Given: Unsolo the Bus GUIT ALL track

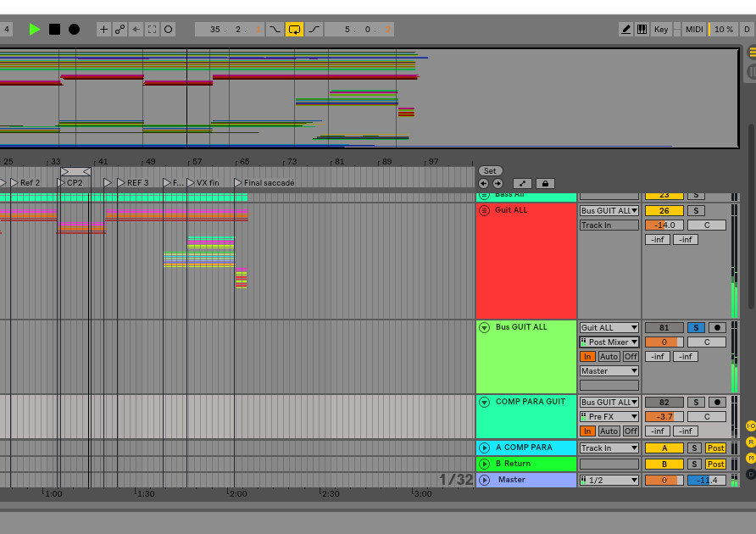Looking at the screenshot, I should 696,327.
